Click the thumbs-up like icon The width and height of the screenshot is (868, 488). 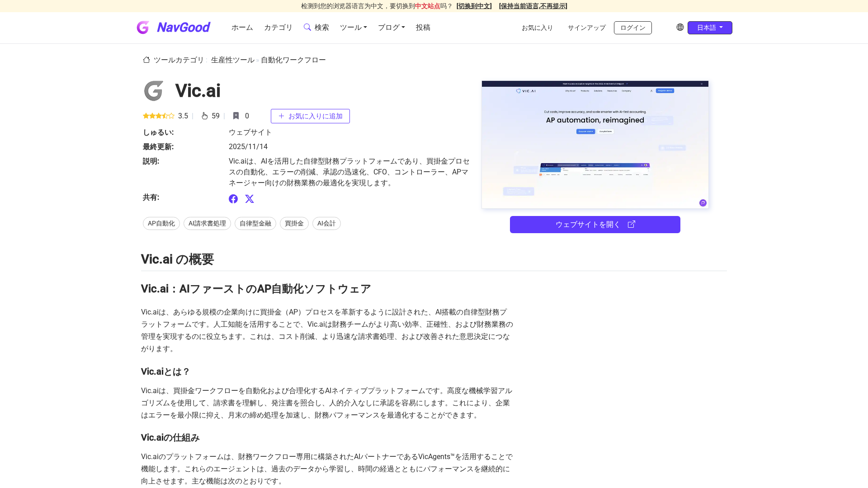205,116
